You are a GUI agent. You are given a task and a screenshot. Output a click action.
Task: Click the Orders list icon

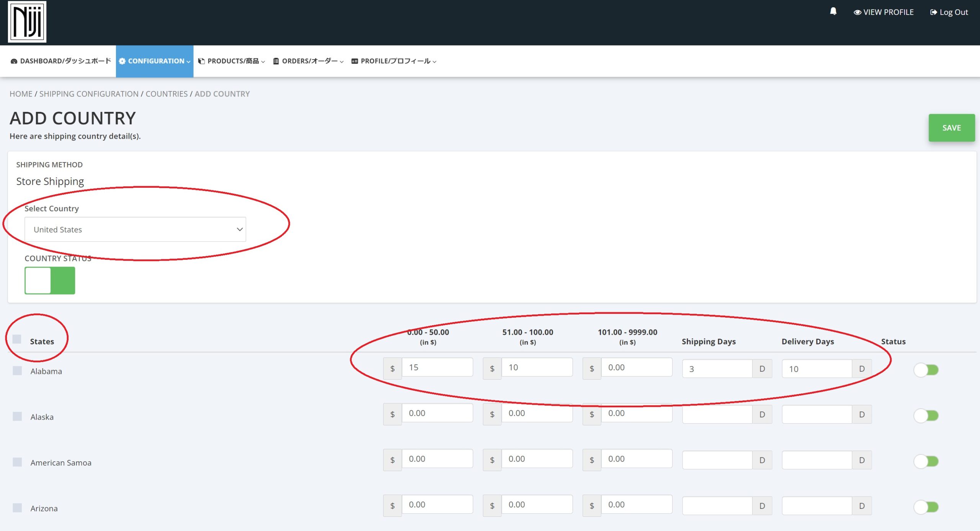[x=276, y=61]
